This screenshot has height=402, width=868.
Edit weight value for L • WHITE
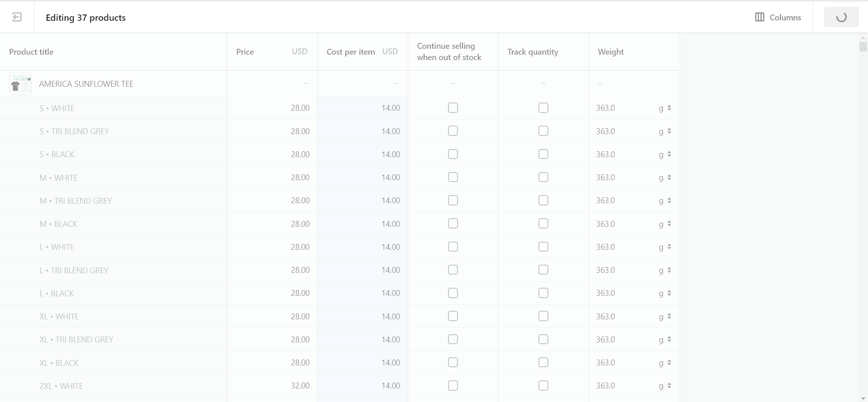click(622, 247)
